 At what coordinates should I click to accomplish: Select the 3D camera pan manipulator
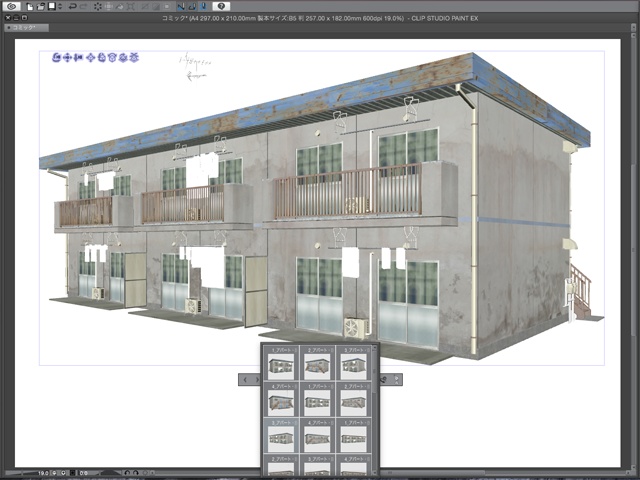coord(68,58)
